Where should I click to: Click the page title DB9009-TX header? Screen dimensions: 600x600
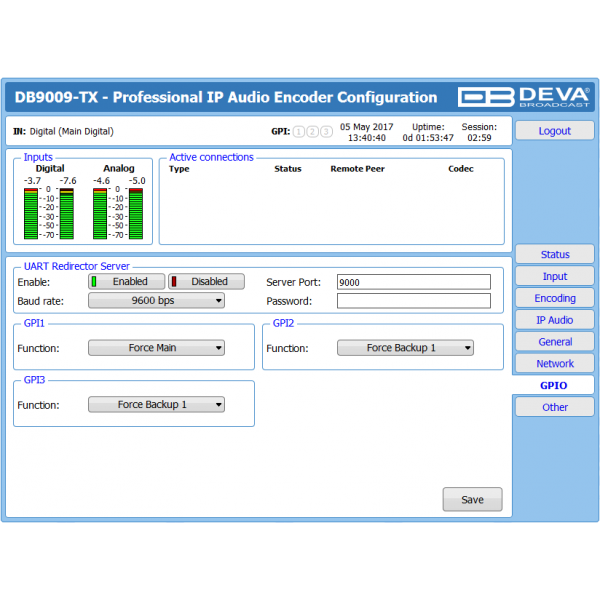(226, 97)
